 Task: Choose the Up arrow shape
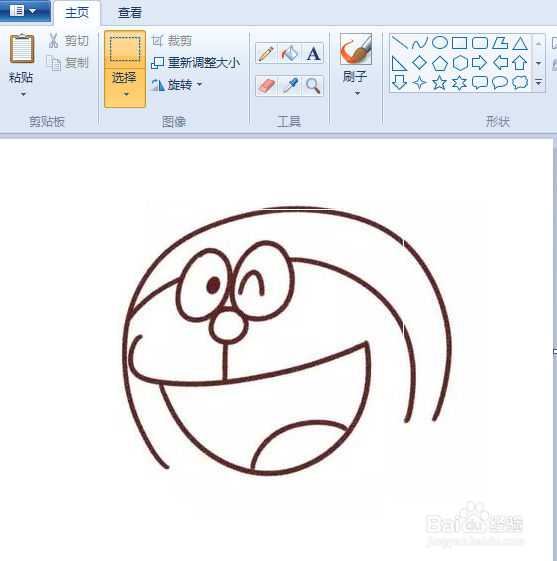[520, 63]
